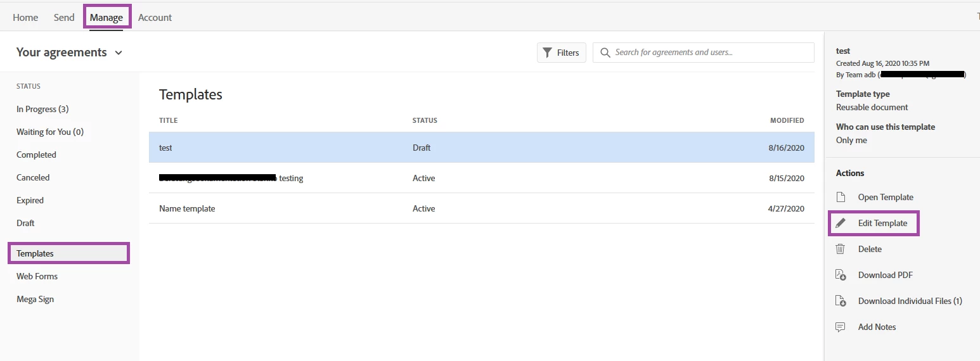Click the Open Template document icon
The image size is (980, 361).
pos(841,197)
